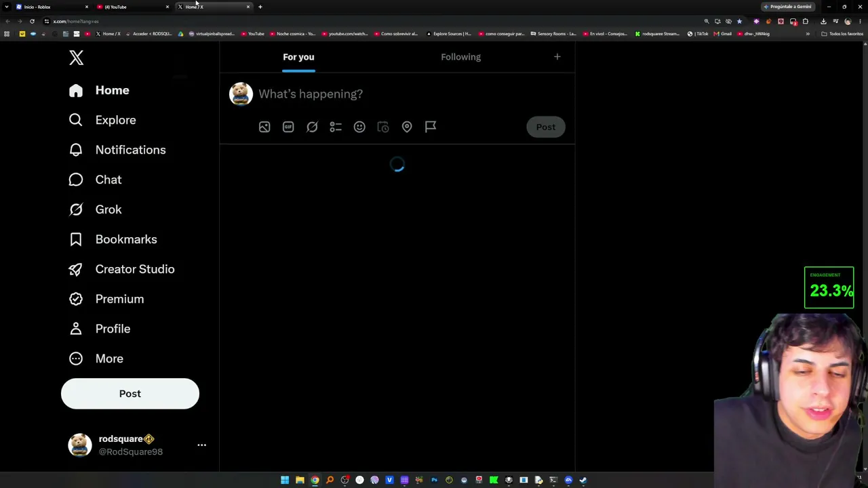Schedule the post with calendar icon
Image resolution: width=868 pixels, height=488 pixels.
[x=383, y=127]
